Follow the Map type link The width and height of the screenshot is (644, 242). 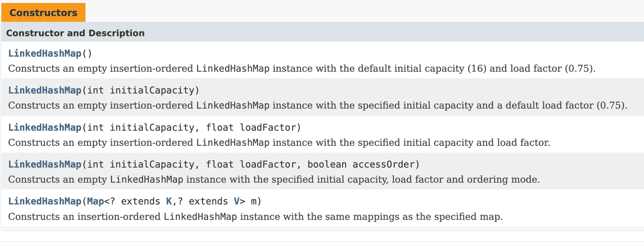click(95, 201)
